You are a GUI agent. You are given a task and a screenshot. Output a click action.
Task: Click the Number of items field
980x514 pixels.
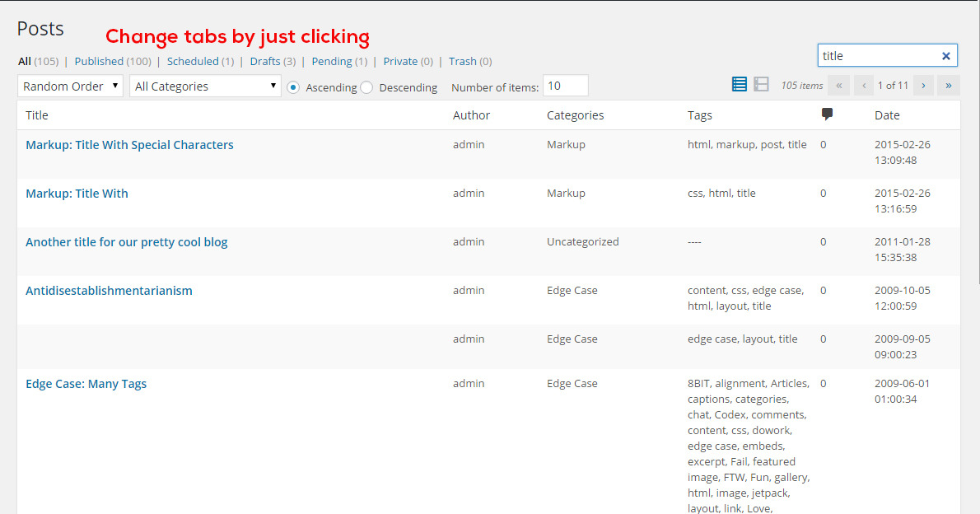(565, 86)
